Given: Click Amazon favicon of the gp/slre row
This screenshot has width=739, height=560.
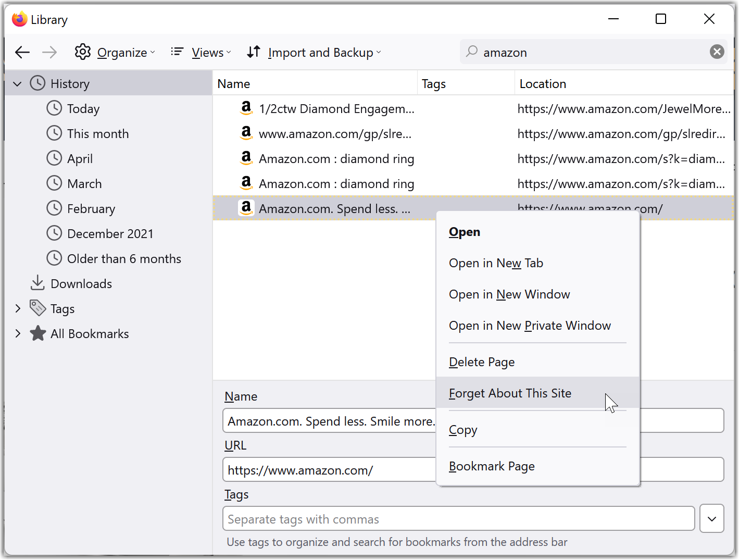Looking at the screenshot, I should tap(246, 133).
